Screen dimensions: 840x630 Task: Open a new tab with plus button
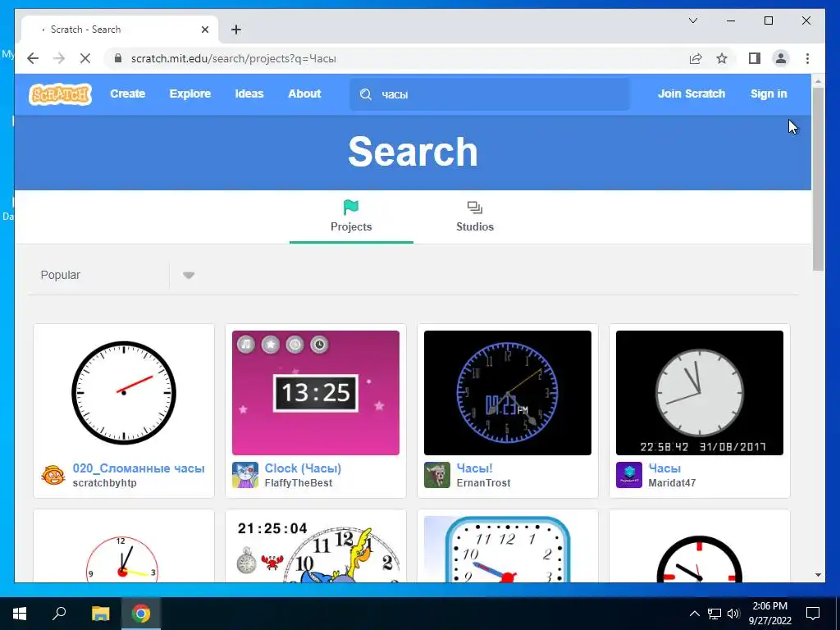click(236, 30)
